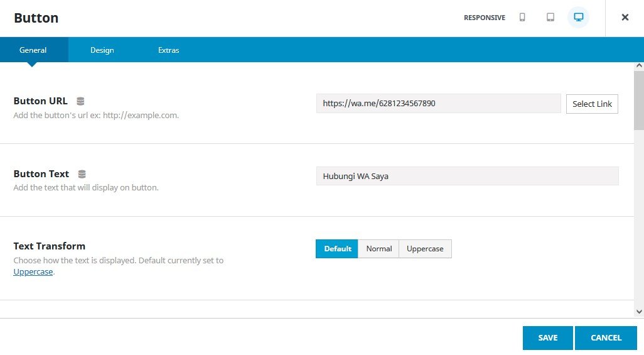Set Text Transform to Uppercase
The width and height of the screenshot is (644, 355).
click(x=425, y=249)
